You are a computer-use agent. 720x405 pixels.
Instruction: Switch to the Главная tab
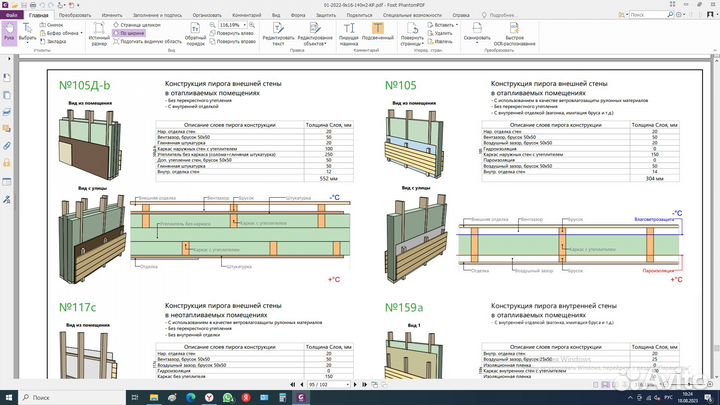(x=39, y=15)
